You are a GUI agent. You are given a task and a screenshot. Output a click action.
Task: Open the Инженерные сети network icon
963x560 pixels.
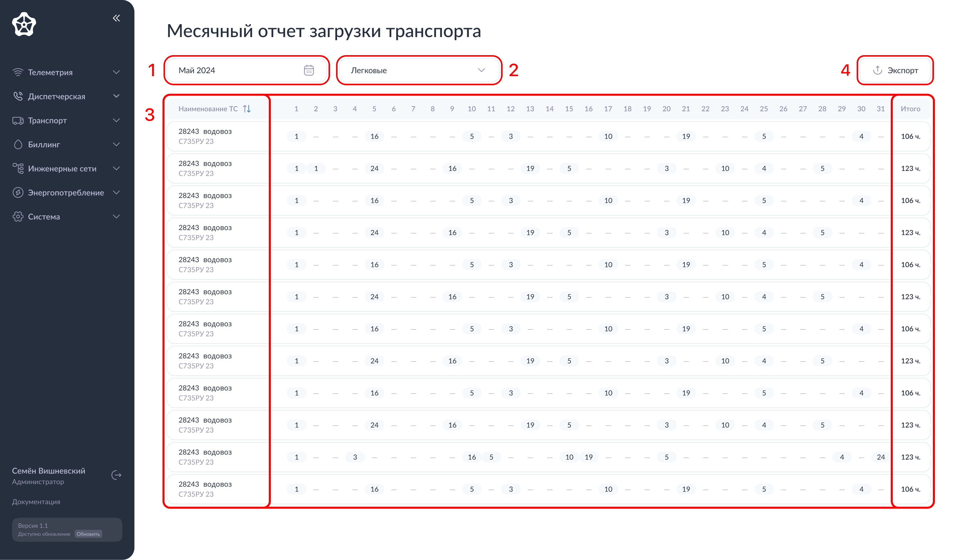pyautogui.click(x=18, y=168)
